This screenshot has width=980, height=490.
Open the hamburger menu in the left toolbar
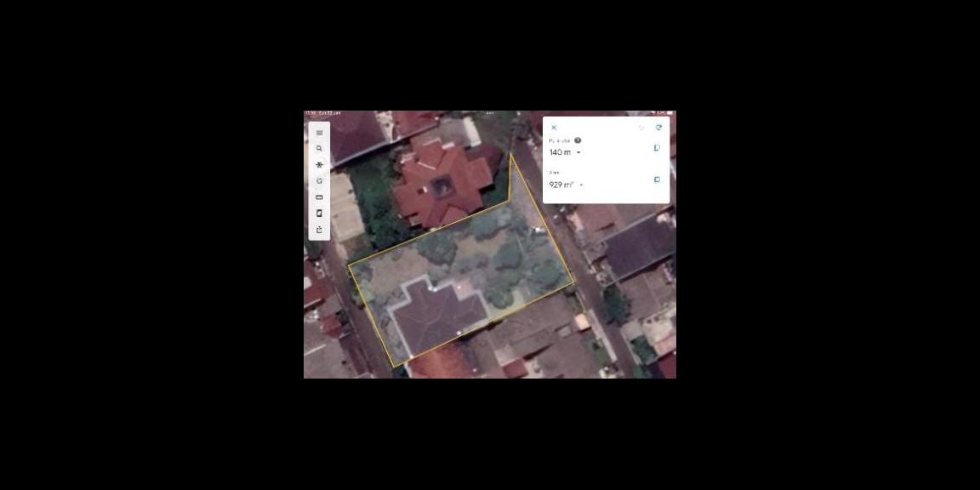click(319, 133)
